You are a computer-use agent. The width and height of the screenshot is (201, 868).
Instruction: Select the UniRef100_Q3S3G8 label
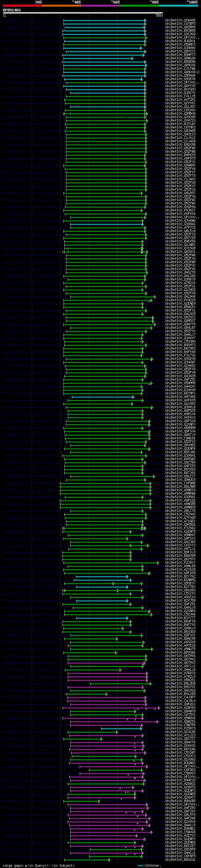pos(180,34)
